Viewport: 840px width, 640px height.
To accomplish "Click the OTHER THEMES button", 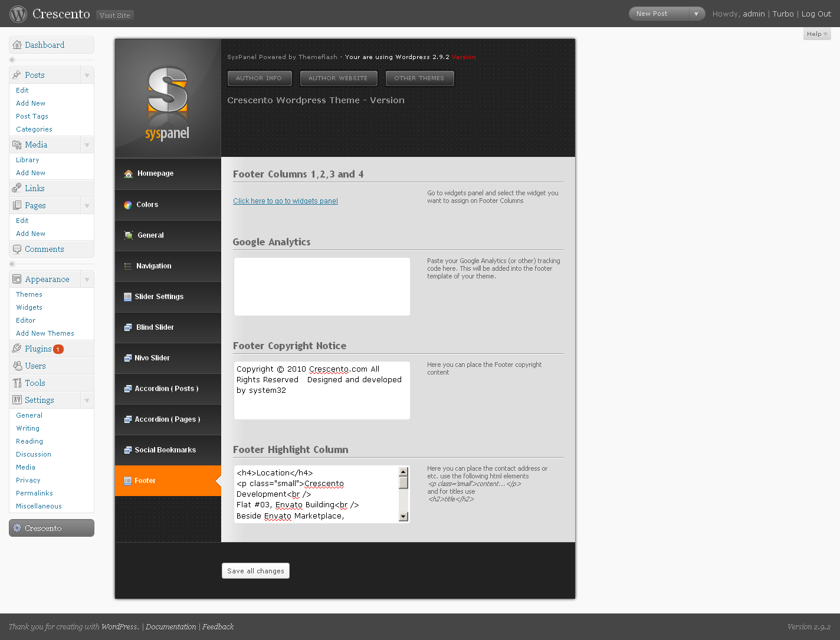I will pos(419,78).
